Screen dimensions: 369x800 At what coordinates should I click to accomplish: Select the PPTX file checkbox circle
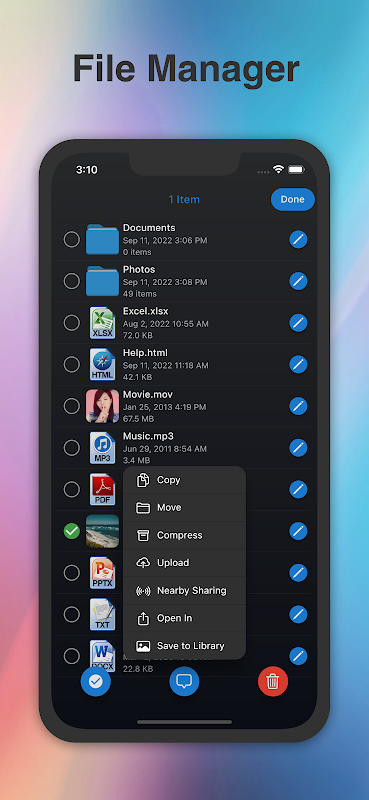tap(71, 572)
